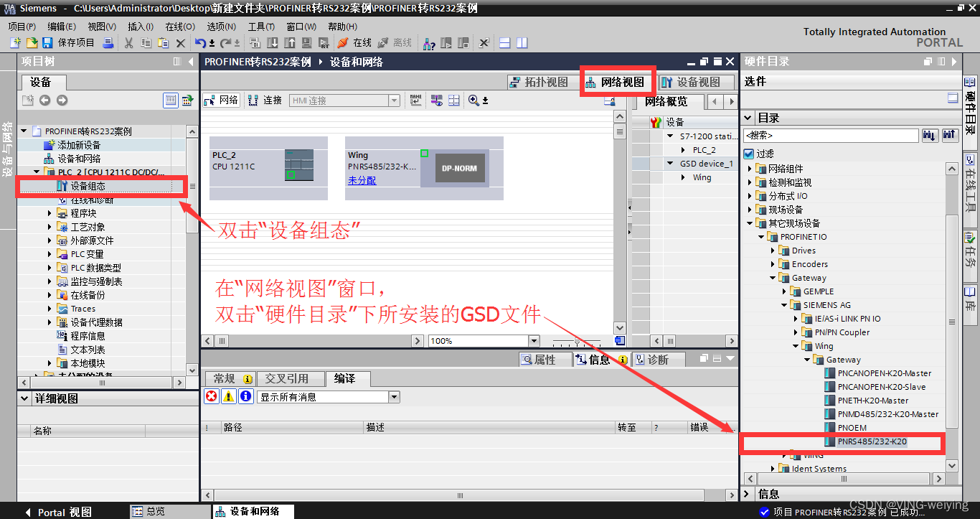Screen dimensions: 980x519
Task: Click the Portal 视图 button at bottom
Action: [59, 512]
